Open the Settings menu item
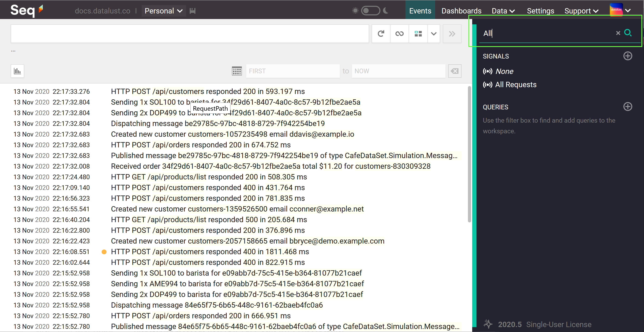The height and width of the screenshot is (332, 644). coord(540,11)
